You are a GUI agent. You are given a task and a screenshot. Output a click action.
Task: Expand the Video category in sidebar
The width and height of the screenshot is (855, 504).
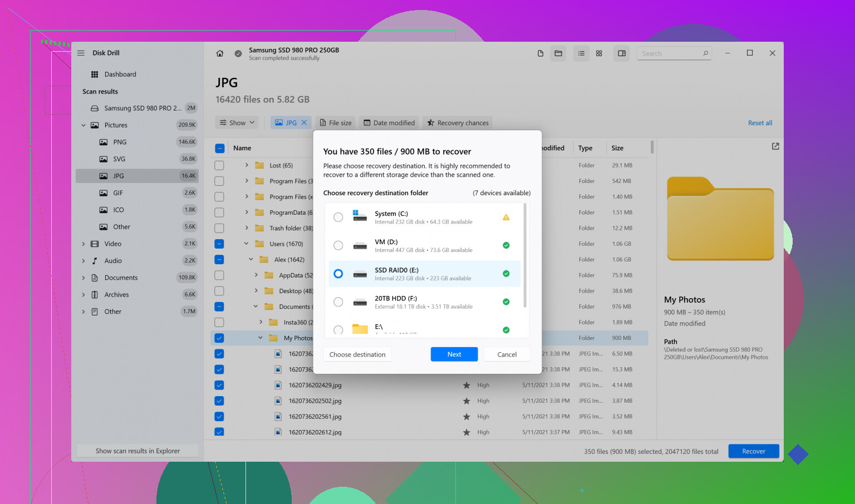(83, 244)
